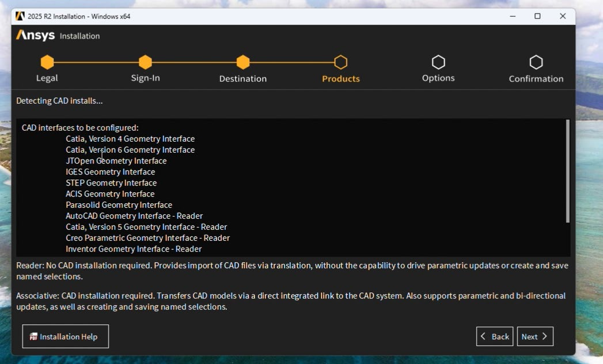This screenshot has height=364, width=603.
Task: Click the Confirmation step hexagon icon
Action: pyautogui.click(x=536, y=62)
